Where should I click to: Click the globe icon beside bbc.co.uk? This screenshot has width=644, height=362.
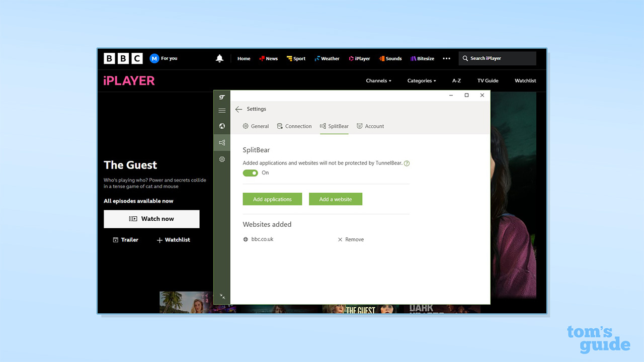coord(246,240)
